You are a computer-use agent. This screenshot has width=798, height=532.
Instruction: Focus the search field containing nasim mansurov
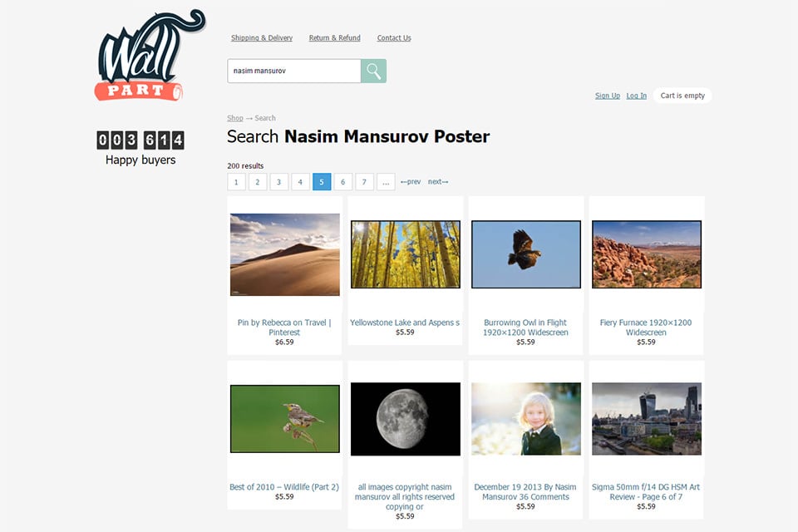coord(294,71)
